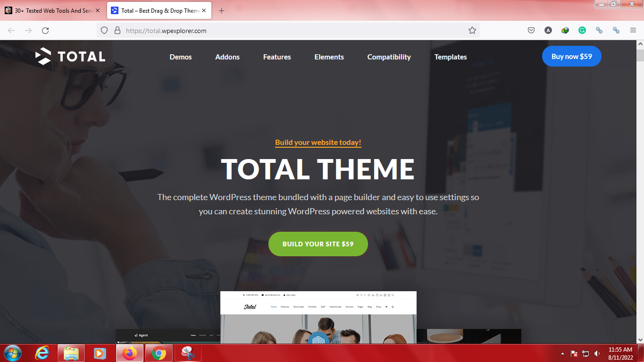Click the browser forward arrow

point(28,31)
